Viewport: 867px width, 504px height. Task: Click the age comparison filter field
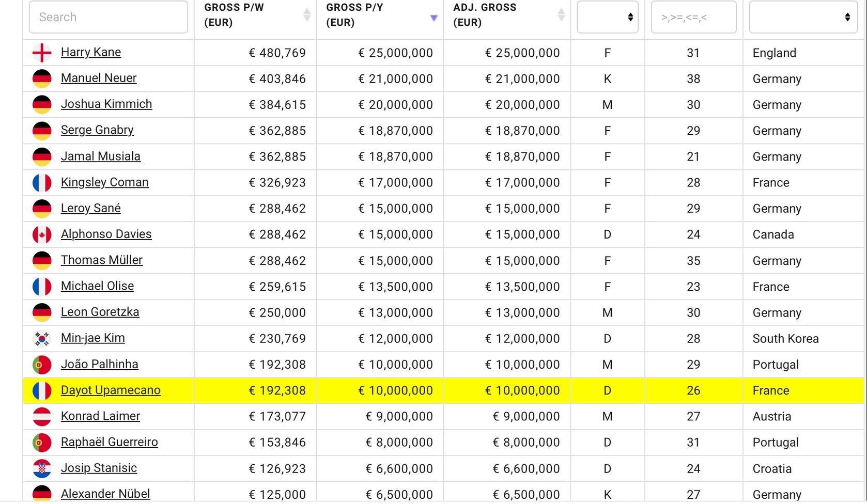(x=693, y=17)
